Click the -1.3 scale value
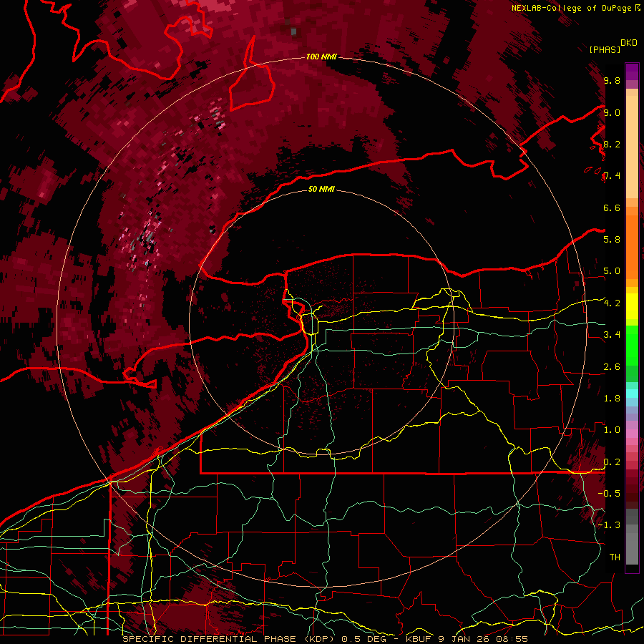Screen dimensions: 644x644 click(609, 525)
